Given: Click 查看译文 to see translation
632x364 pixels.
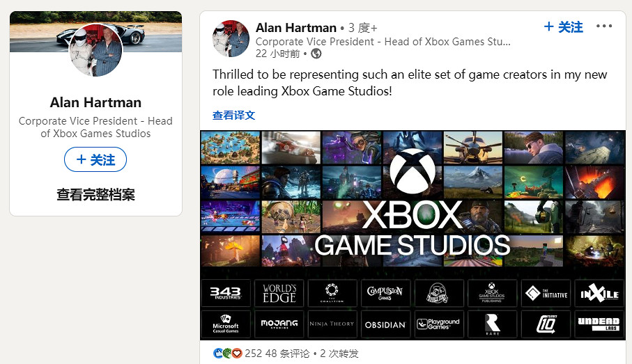Looking at the screenshot, I should pos(233,116).
